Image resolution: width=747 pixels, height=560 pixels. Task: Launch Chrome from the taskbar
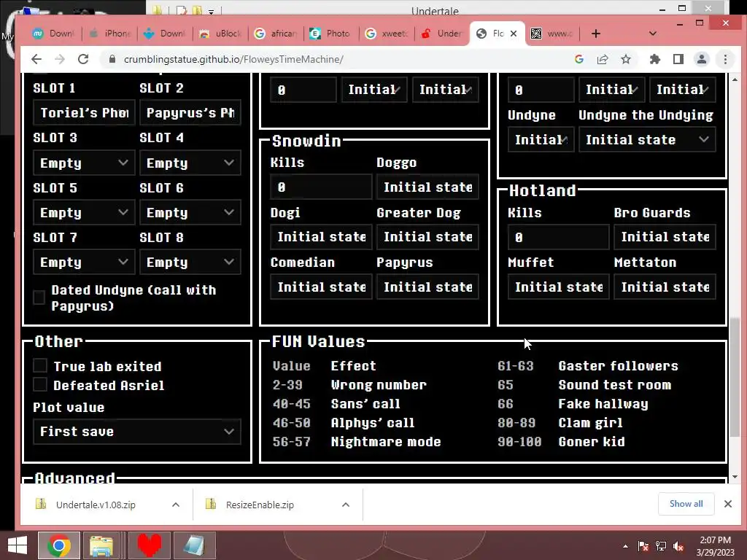[59, 545]
